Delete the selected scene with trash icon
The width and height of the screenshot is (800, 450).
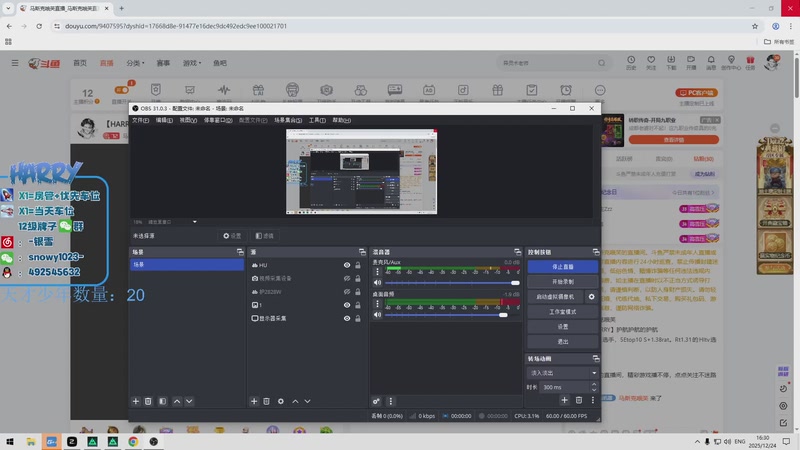click(148, 401)
